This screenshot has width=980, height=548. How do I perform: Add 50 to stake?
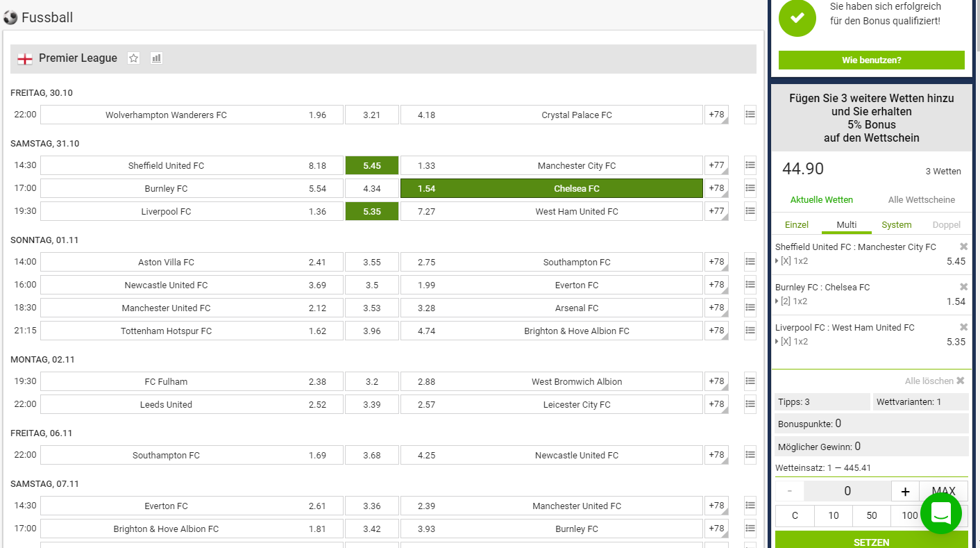(872, 515)
